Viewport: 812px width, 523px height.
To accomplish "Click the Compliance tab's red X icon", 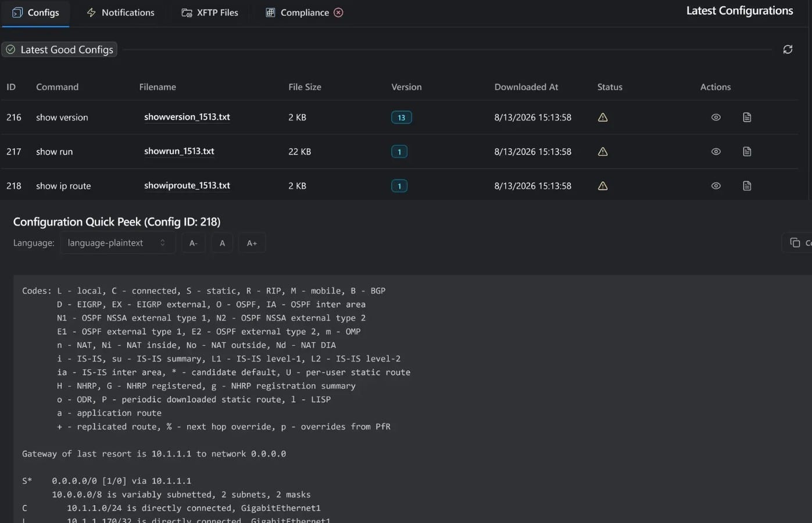I will pos(338,12).
